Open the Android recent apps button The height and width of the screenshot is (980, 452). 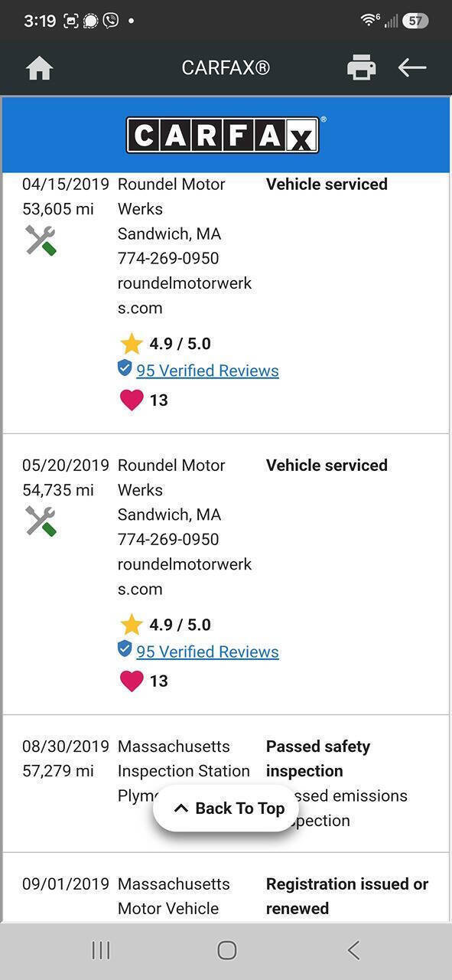pos(101,950)
